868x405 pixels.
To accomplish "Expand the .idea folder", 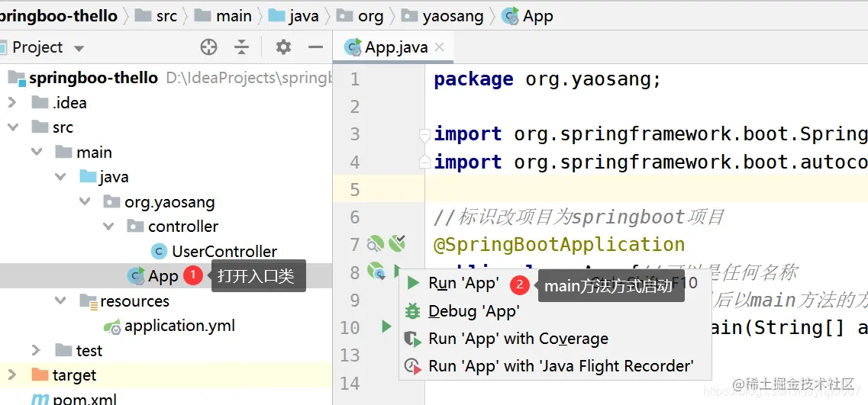I will pos(12,102).
